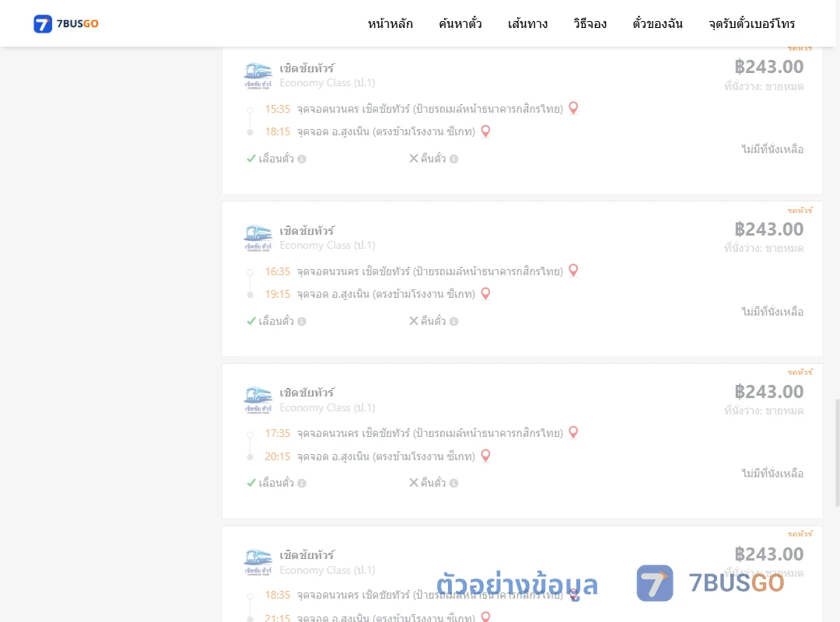Image resolution: width=840 pixels, height=622 pixels.
Task: Click ไม่มีที่นั่งเหลือ on the 17:35 trip
Action: coord(772,473)
